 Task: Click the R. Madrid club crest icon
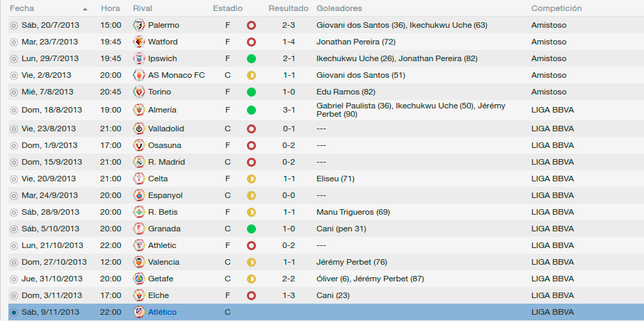[x=139, y=162]
